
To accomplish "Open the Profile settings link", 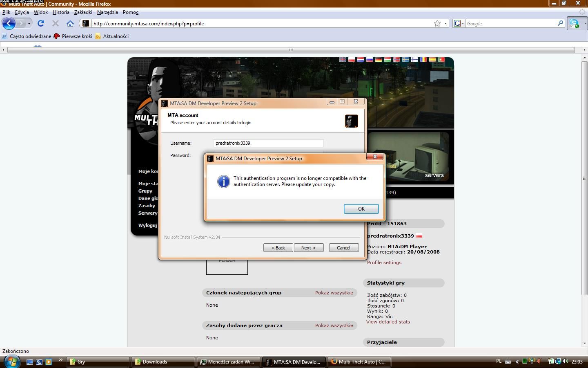I will pyautogui.click(x=384, y=263).
